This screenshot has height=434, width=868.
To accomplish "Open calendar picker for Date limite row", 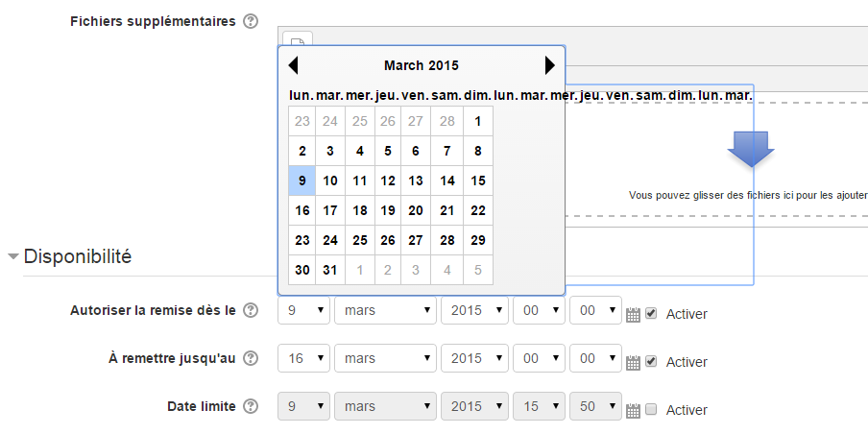I will click(633, 411).
